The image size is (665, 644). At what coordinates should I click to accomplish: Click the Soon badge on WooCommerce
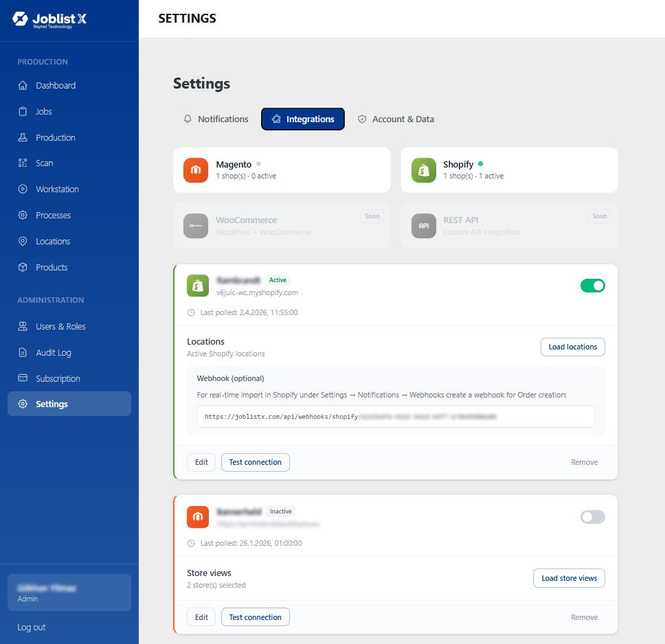pos(372,216)
